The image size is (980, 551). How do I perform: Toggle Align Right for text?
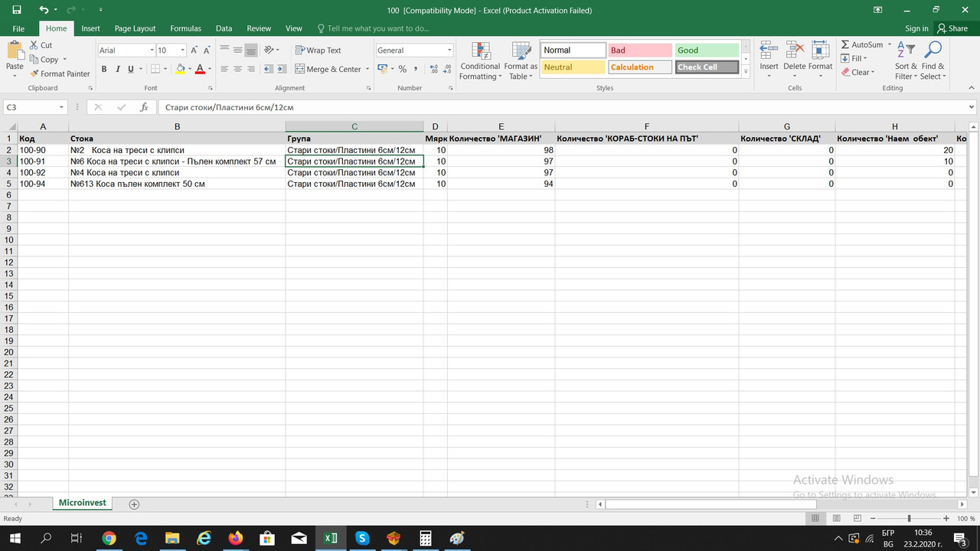[250, 69]
